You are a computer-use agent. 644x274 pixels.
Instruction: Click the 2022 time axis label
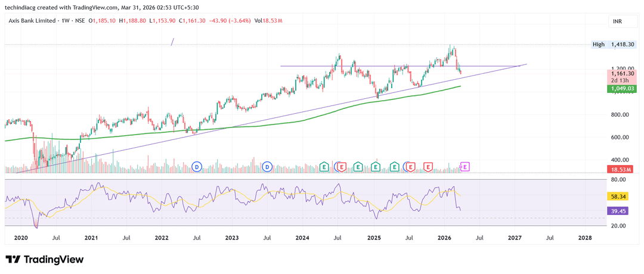(x=162, y=238)
